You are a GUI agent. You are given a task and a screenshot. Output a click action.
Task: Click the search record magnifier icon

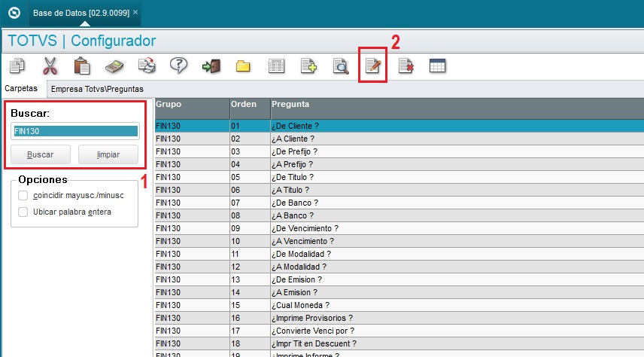341,66
